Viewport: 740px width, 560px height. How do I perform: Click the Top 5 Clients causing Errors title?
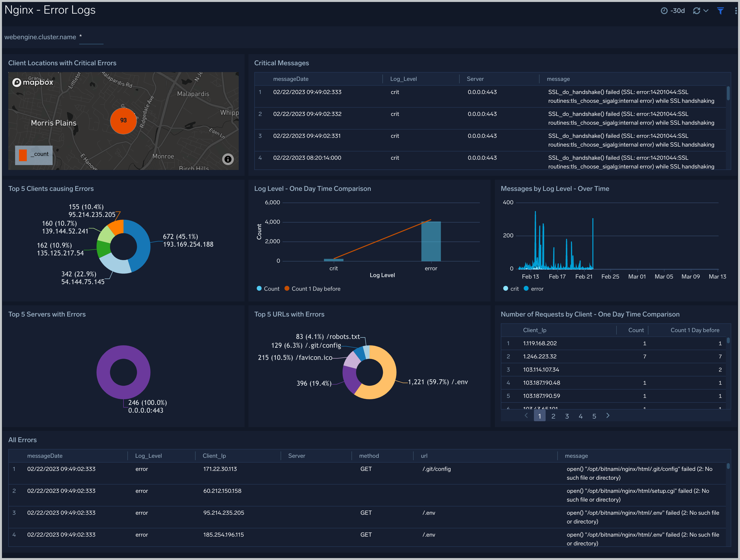coord(51,188)
